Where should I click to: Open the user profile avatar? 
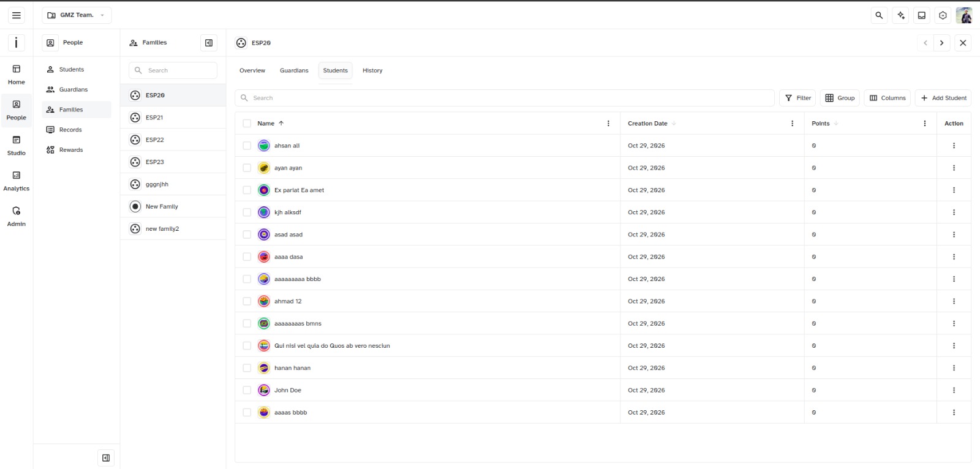tap(964, 15)
